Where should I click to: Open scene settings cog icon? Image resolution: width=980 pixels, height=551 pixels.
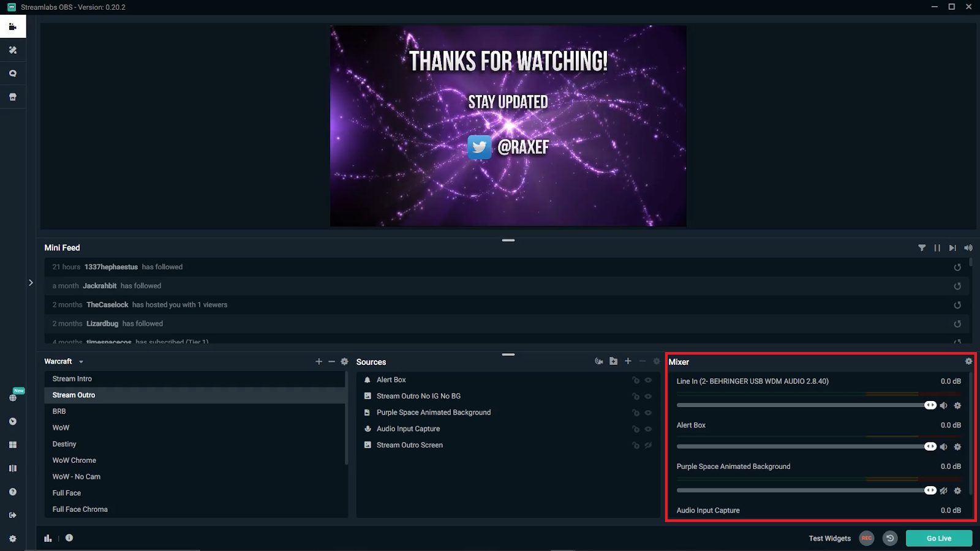coord(345,362)
